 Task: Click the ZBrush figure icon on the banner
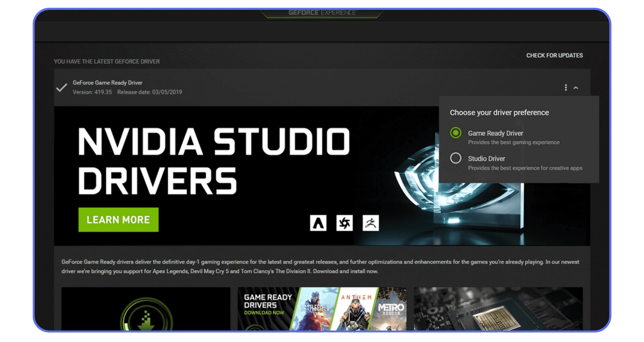point(371,223)
